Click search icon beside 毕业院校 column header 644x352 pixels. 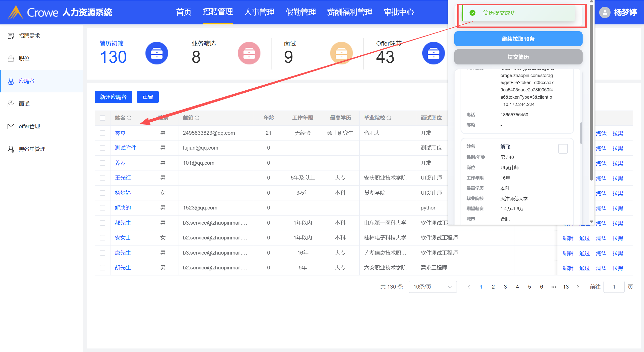click(389, 118)
